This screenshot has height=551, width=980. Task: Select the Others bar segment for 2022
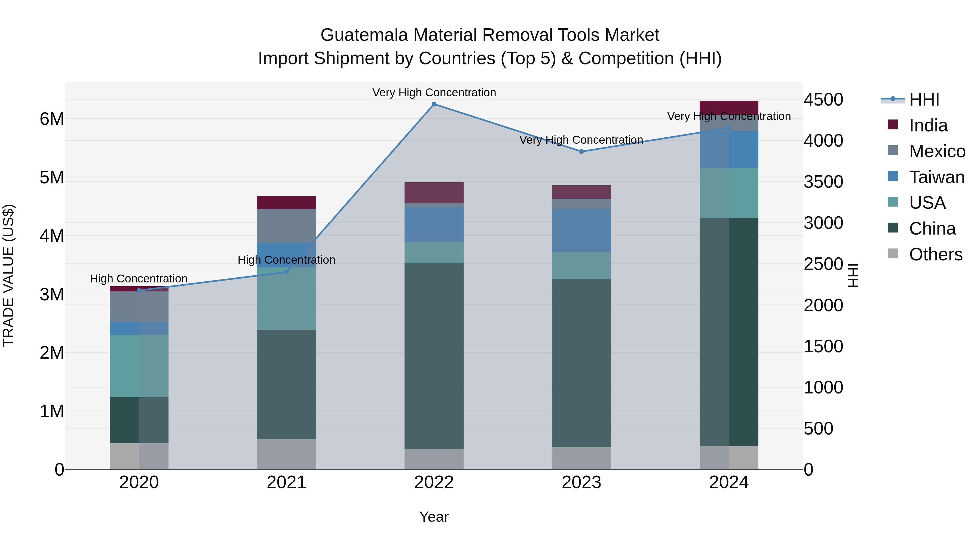434,459
